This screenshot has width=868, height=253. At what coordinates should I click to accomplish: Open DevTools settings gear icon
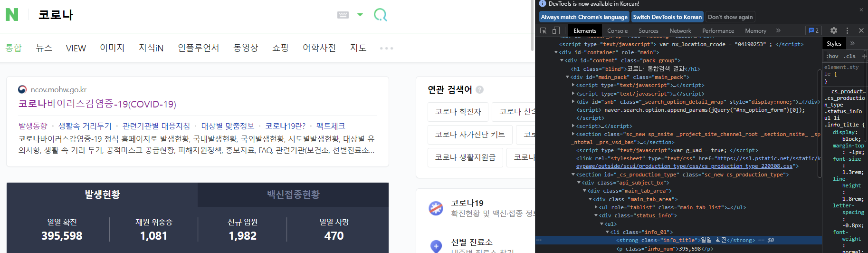834,30
